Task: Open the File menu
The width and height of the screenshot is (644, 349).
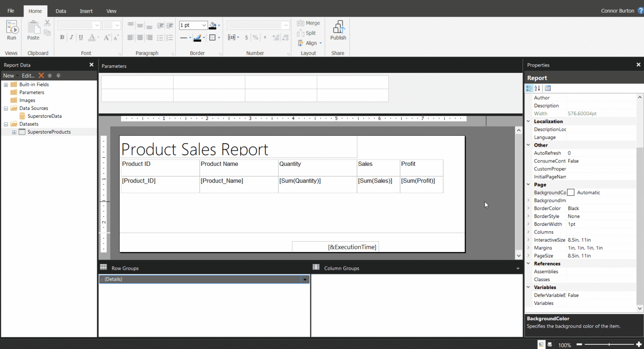Action: pos(10,11)
